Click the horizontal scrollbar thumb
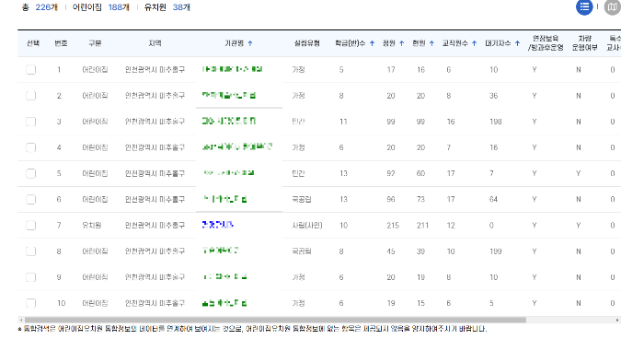 [x=275, y=320]
